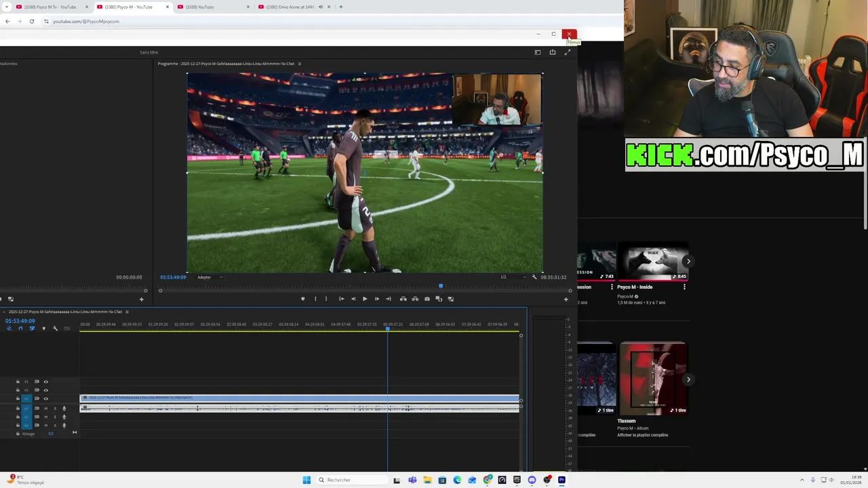Open playback resolution 1/2 dropdown
Screen dimensions: 868x488
click(512, 277)
